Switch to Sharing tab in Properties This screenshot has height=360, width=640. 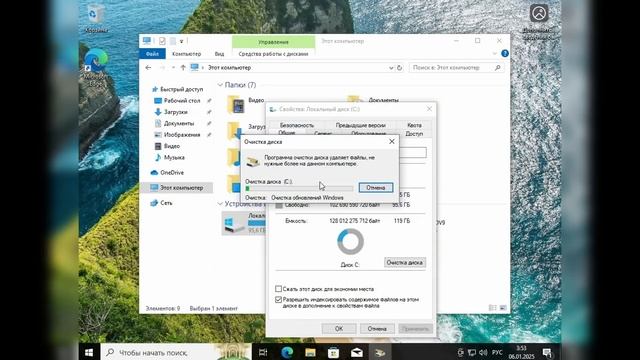coord(414,133)
